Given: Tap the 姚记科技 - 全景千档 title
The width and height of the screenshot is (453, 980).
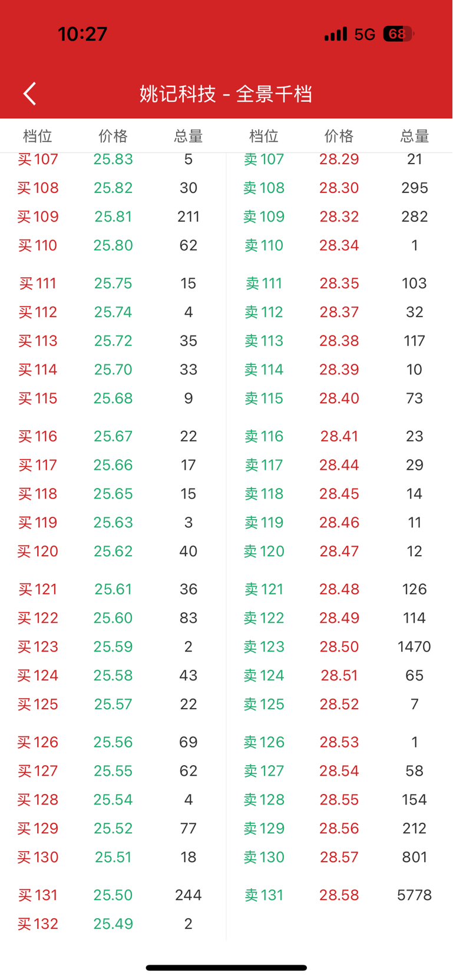Looking at the screenshot, I should (x=226, y=94).
